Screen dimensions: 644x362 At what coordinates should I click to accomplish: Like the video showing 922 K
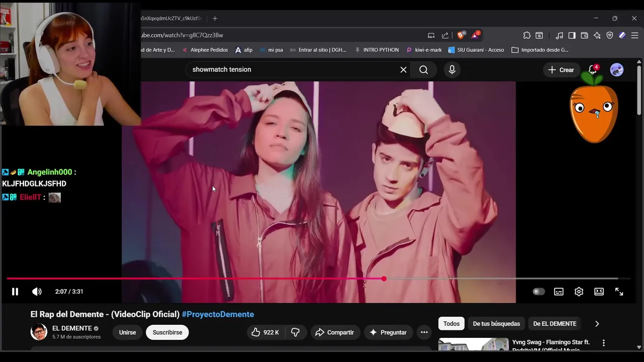265,332
